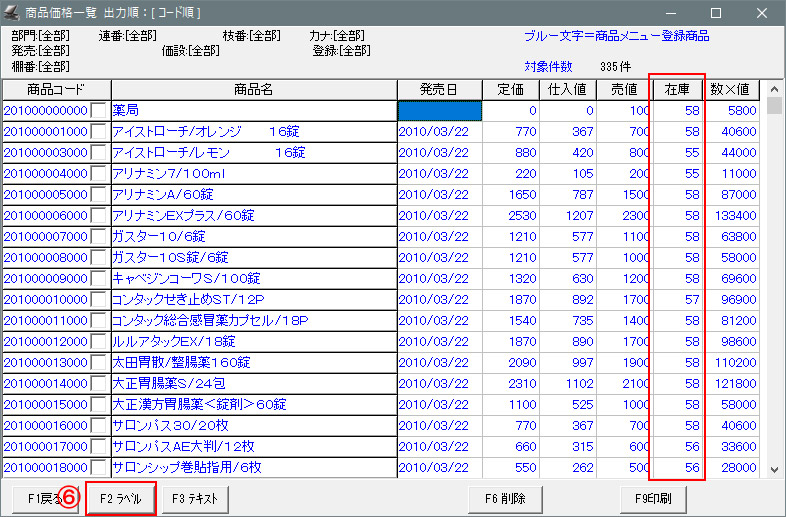This screenshot has height=517, width=786.
Task: Open product アリナミンA/60錠
Action: pos(163,194)
